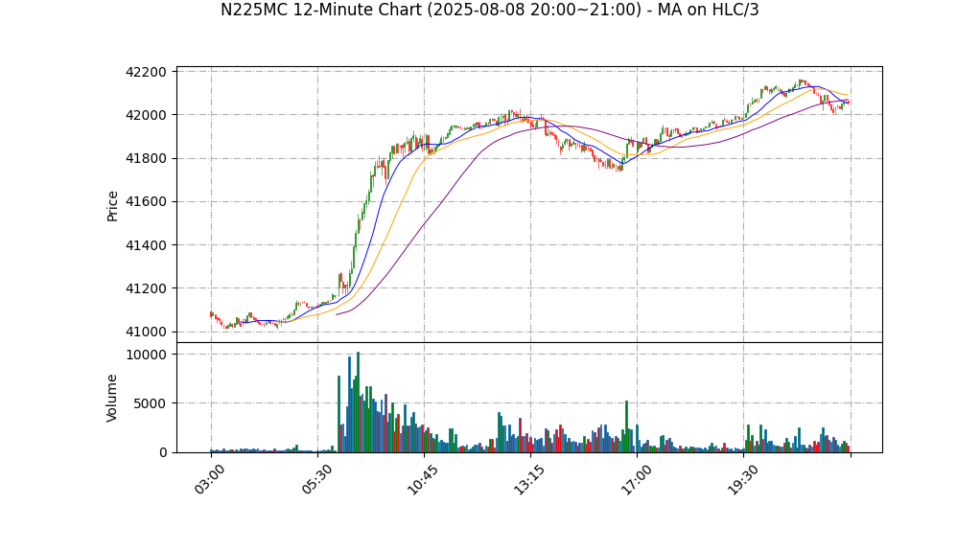Click the 41800 price axis label
The width and height of the screenshot is (980, 551).
147,159
